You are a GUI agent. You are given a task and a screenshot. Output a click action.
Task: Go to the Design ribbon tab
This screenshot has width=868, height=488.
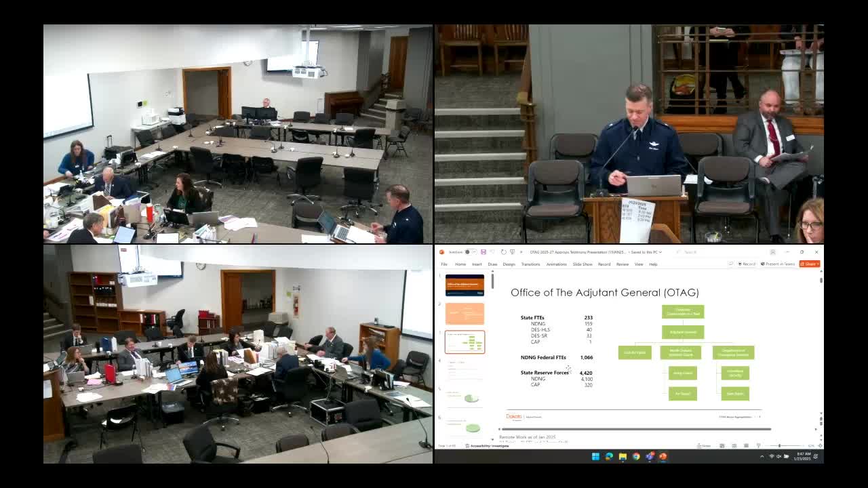(509, 264)
